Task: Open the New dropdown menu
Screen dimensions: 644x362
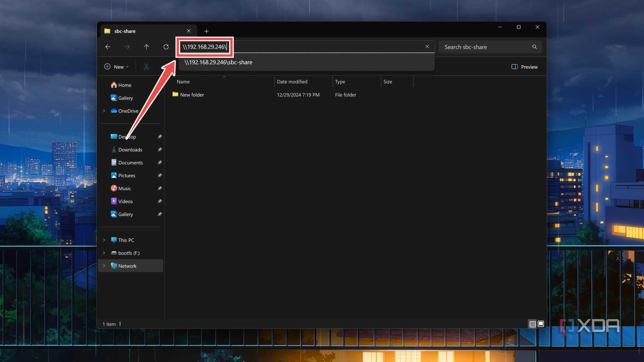Action: point(116,67)
